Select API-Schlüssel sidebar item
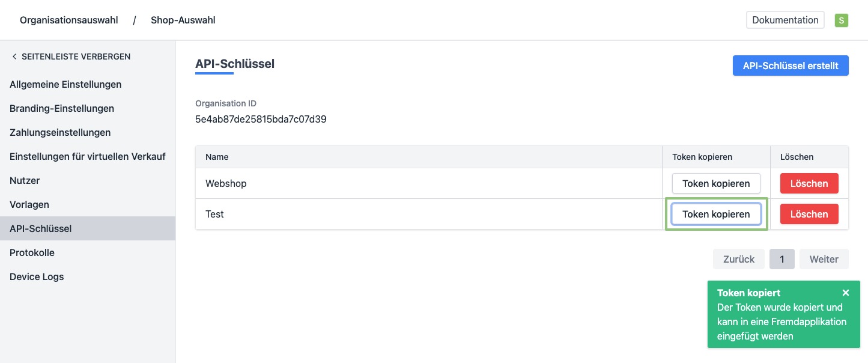The image size is (868, 363). (x=41, y=228)
